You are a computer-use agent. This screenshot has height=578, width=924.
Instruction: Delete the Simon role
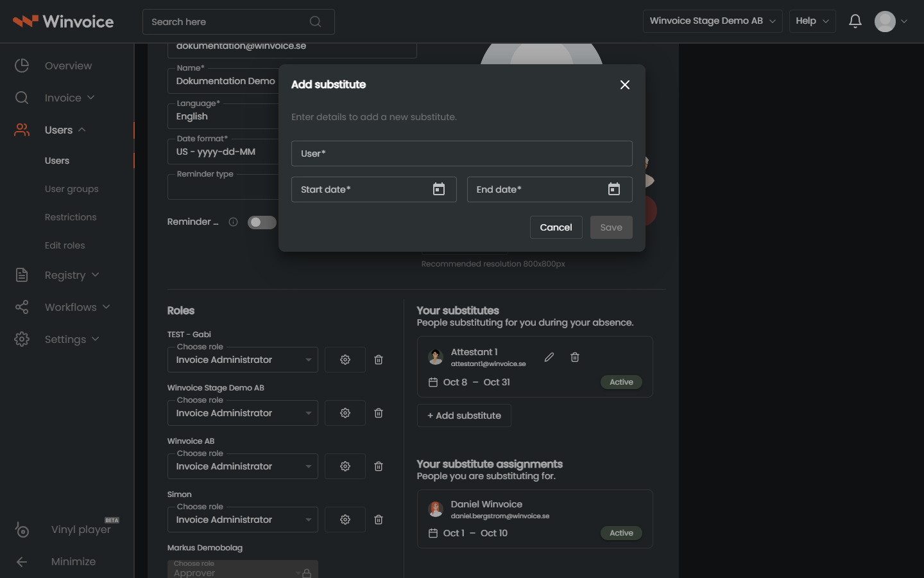(379, 520)
